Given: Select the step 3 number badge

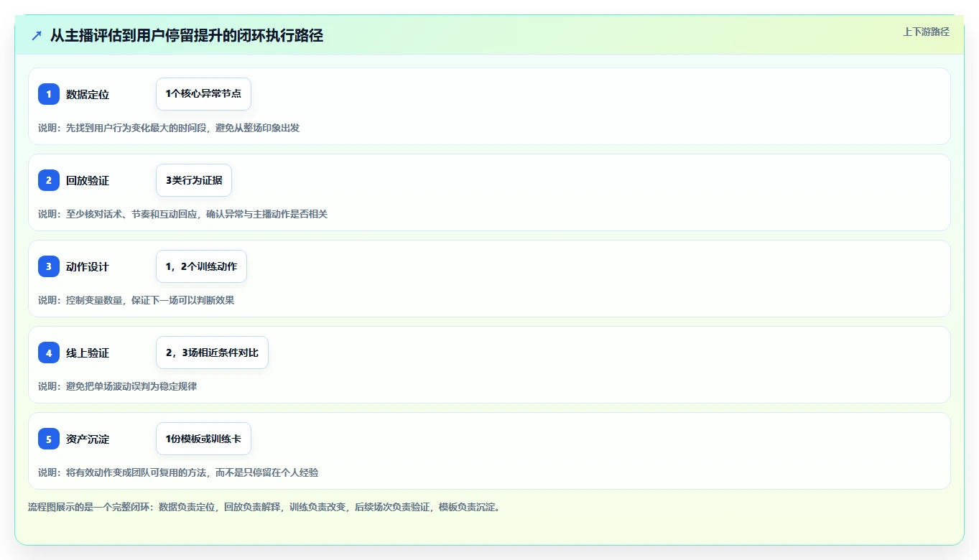Looking at the screenshot, I should tap(49, 266).
